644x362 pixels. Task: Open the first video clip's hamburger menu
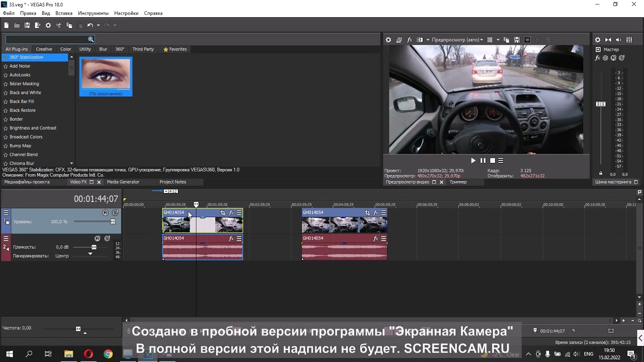239,213
